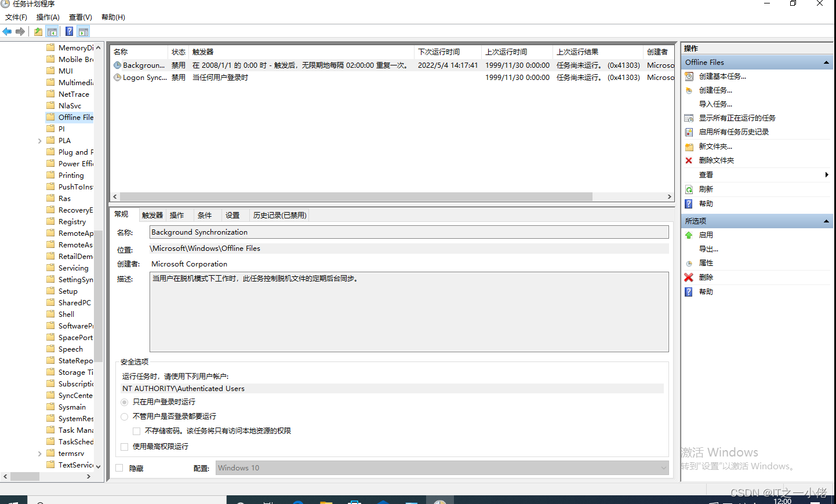This screenshot has width=836, height=504.
Task: Click Export (导出) in actions pane
Action: (x=708, y=249)
